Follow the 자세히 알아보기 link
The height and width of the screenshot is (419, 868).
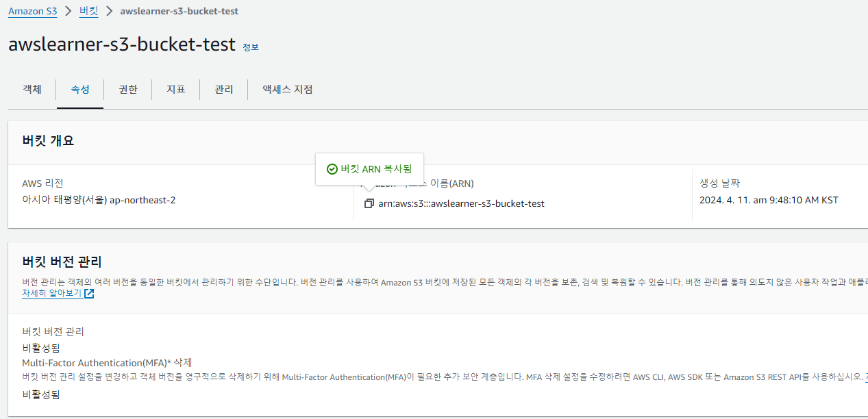point(51,294)
